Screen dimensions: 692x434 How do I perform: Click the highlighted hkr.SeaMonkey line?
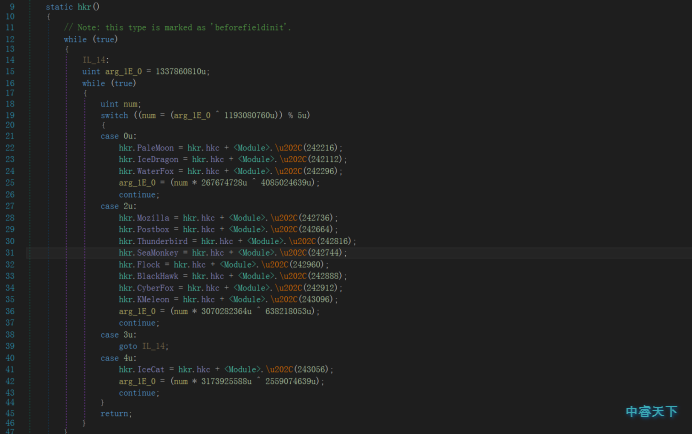[233, 253]
